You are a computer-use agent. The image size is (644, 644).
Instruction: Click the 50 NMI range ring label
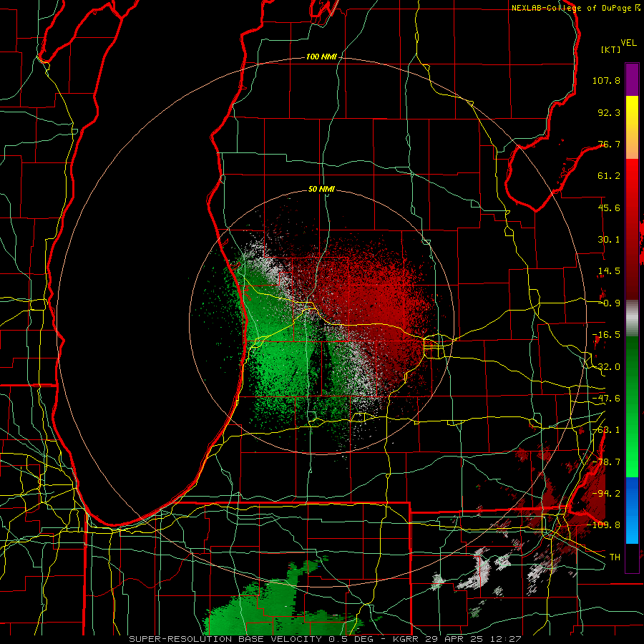[321, 189]
